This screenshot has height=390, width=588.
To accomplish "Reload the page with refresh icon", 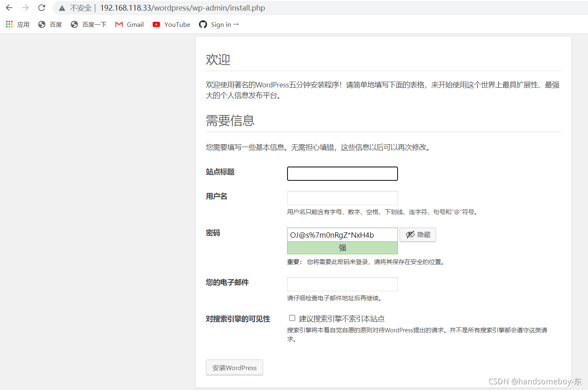I will 41,8.
